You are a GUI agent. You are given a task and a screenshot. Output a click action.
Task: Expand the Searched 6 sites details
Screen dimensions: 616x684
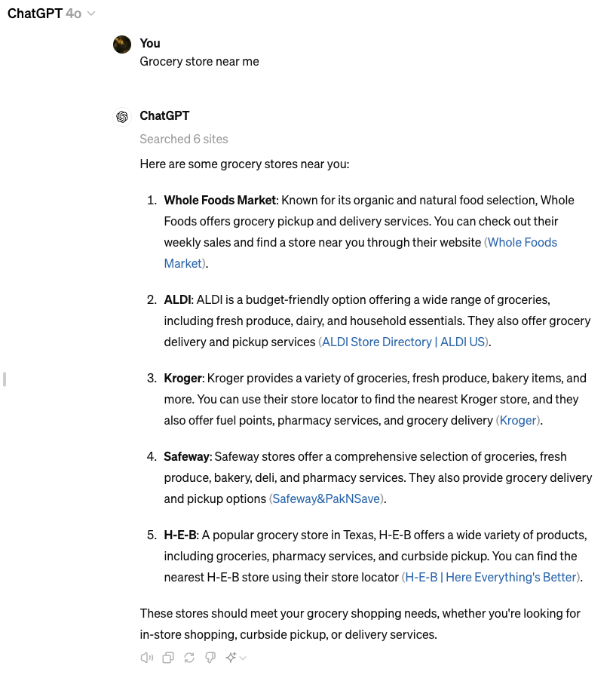pyautogui.click(x=184, y=139)
